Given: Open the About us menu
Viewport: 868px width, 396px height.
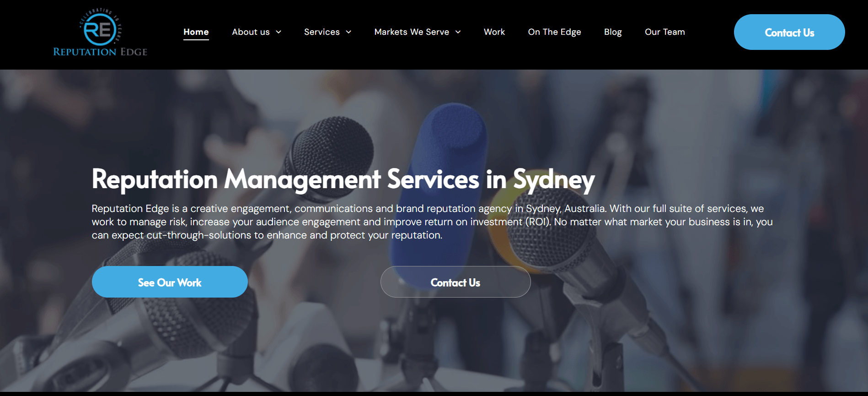Looking at the screenshot, I should coord(251,32).
